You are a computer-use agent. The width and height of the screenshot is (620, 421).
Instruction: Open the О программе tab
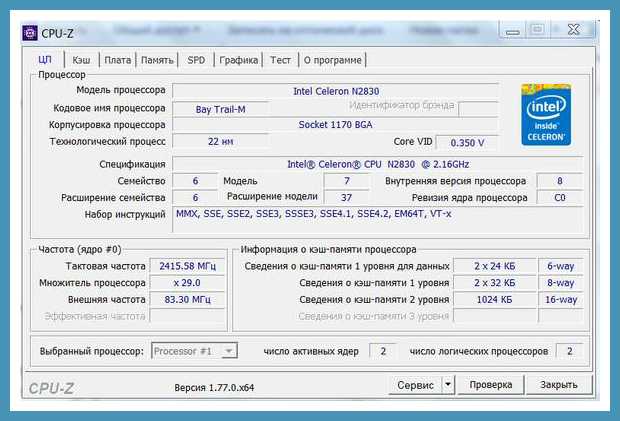(x=333, y=60)
